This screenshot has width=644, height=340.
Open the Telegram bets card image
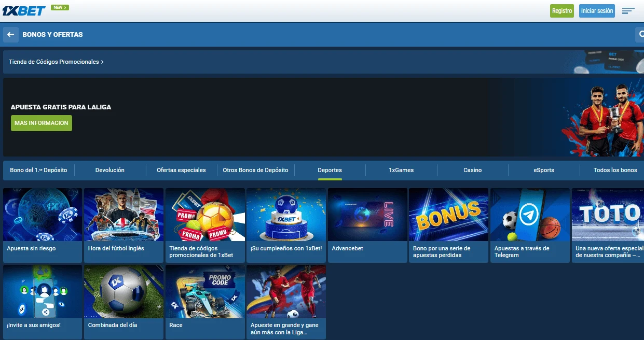coord(530,215)
